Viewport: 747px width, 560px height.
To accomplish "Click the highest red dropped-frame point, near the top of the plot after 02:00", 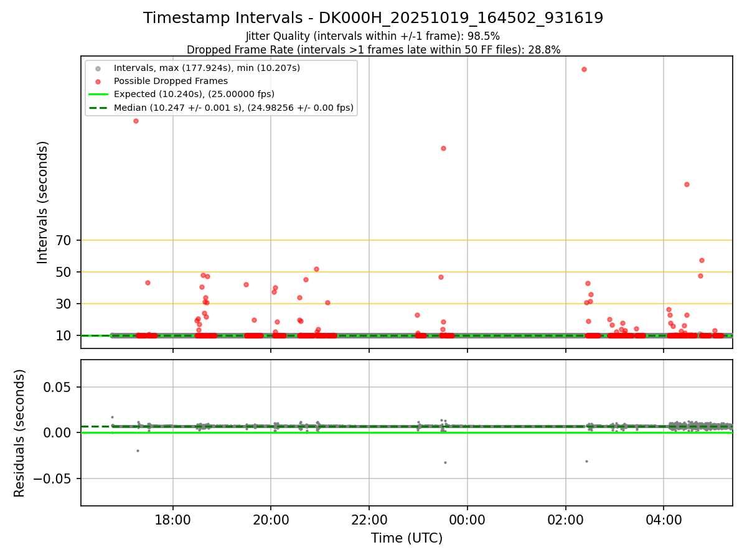I will (584, 69).
